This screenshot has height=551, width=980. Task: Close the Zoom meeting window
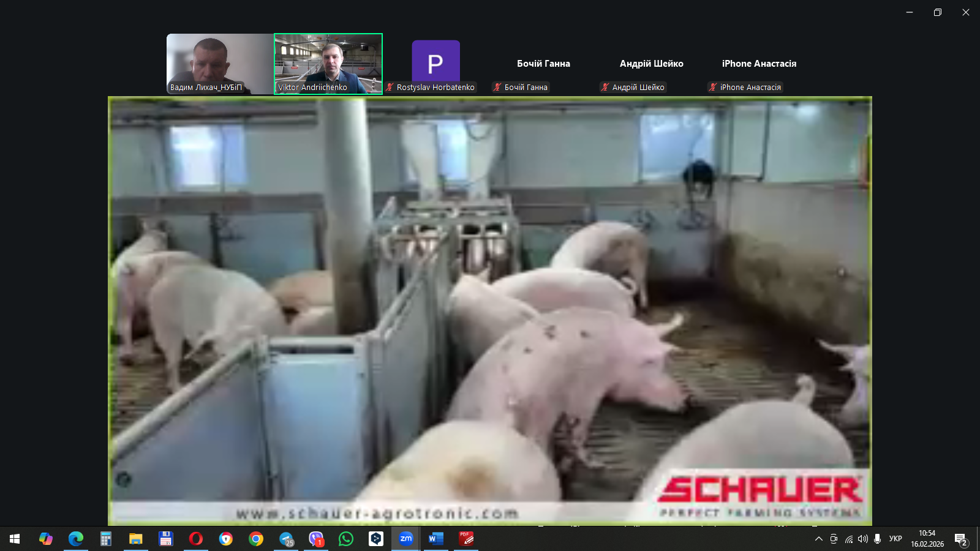point(966,12)
